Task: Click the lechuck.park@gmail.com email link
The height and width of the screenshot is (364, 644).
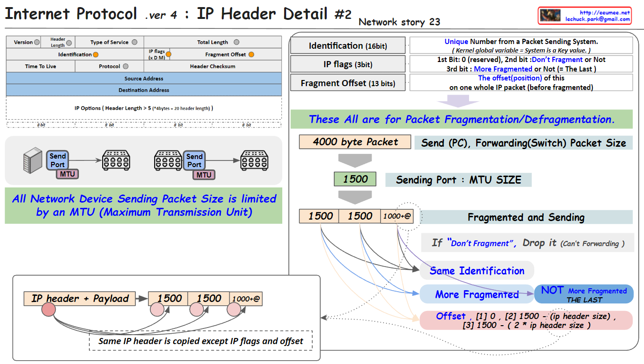Action: (598, 19)
